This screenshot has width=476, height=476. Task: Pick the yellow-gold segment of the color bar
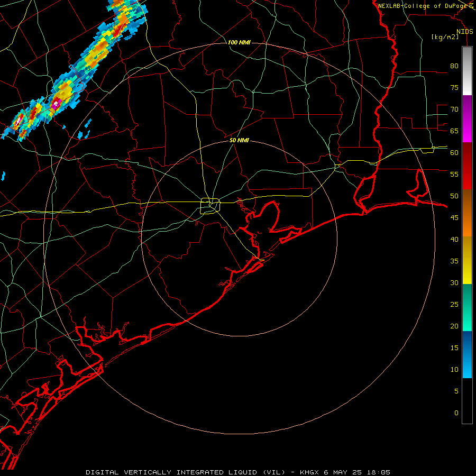click(467, 260)
